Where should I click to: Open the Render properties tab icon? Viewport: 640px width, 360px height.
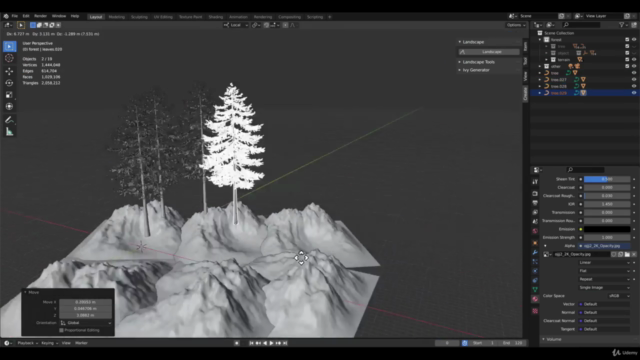(535, 193)
